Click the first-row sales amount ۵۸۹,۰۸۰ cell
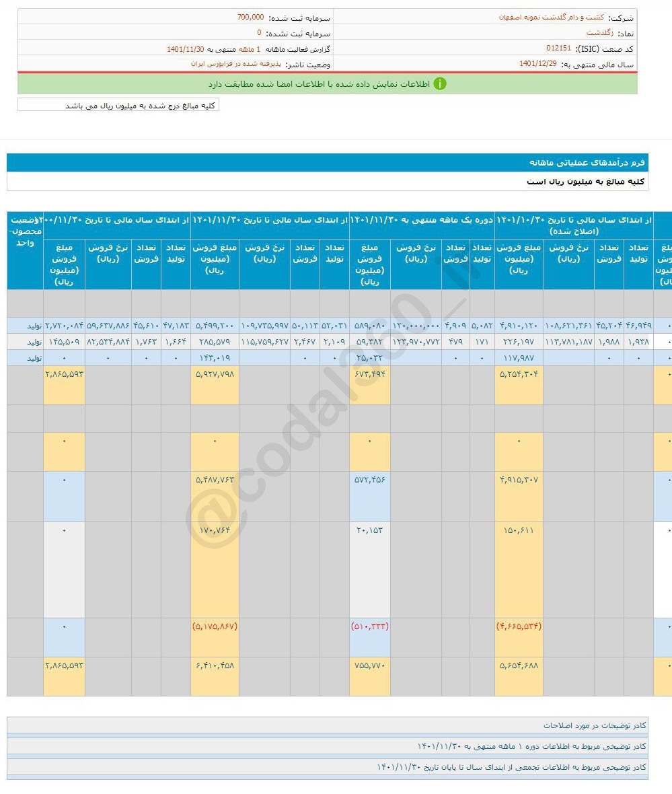The height and width of the screenshot is (794, 672). click(369, 326)
